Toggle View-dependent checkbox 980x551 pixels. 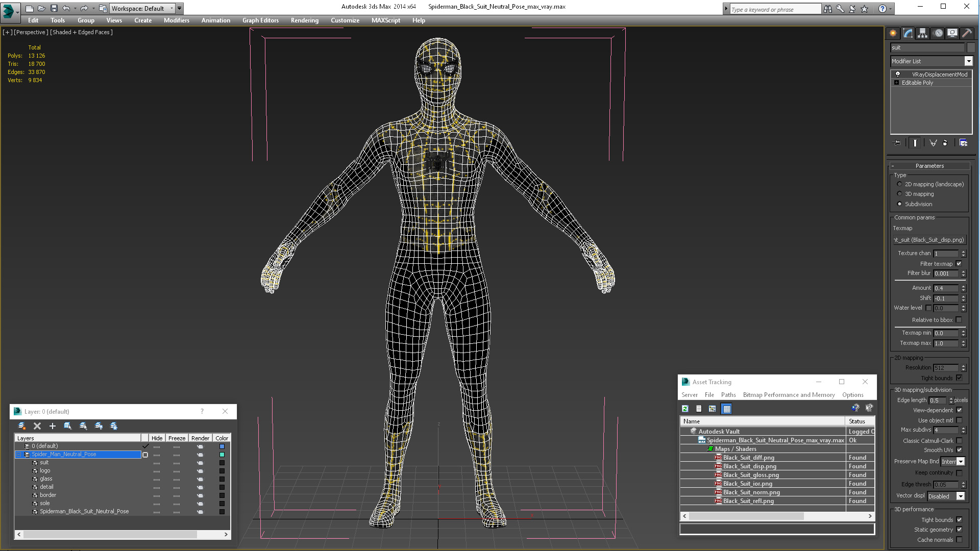[x=959, y=410]
